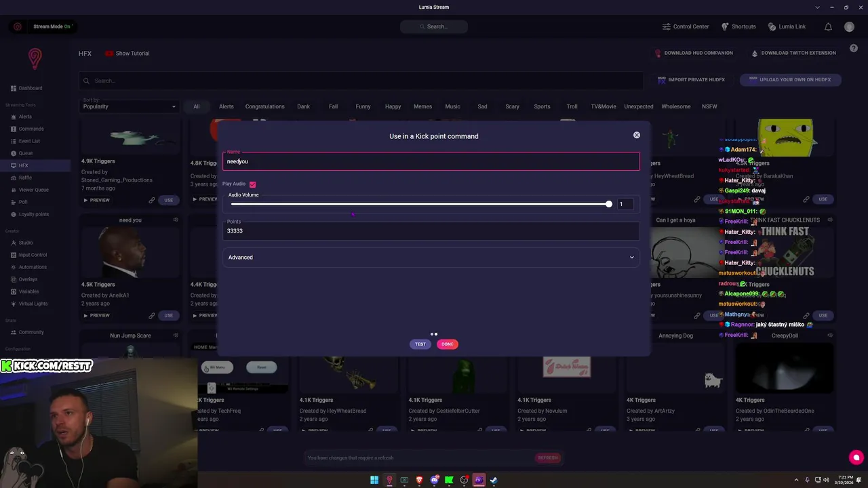Select the Dank category filter

(x=303, y=106)
